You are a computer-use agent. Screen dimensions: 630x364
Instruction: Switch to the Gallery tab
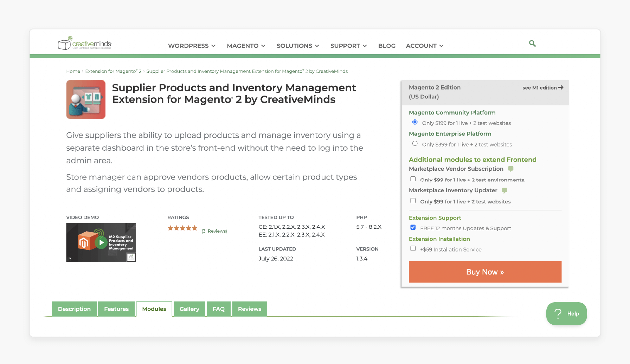pyautogui.click(x=189, y=309)
